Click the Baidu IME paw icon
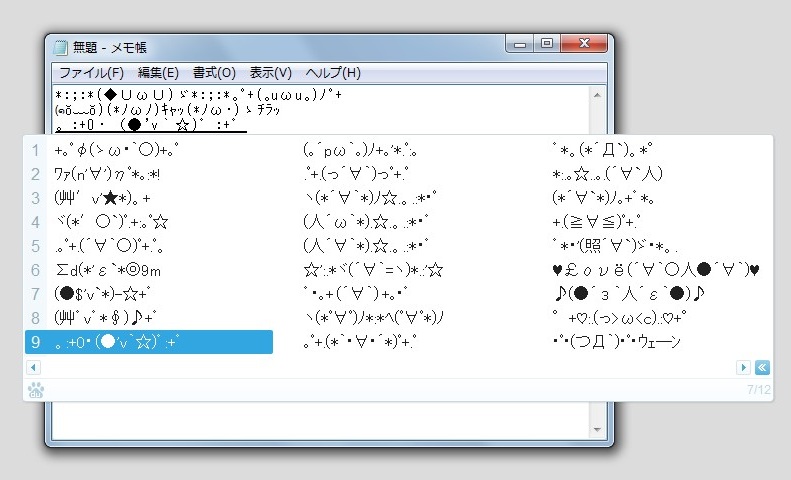 [x=36, y=390]
